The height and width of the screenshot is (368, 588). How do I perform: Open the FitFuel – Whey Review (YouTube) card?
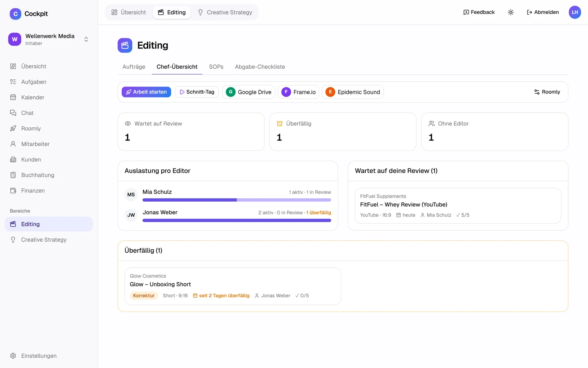pos(458,206)
